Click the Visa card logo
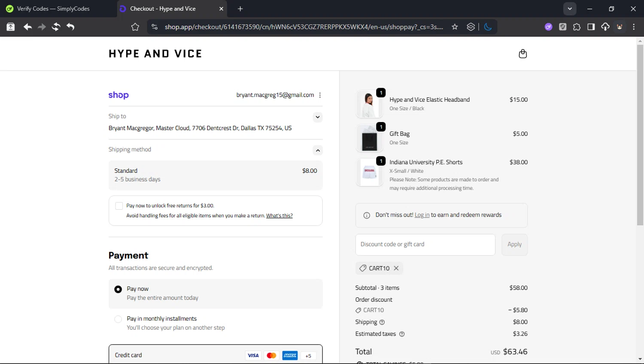This screenshot has height=364, width=644. point(253,355)
